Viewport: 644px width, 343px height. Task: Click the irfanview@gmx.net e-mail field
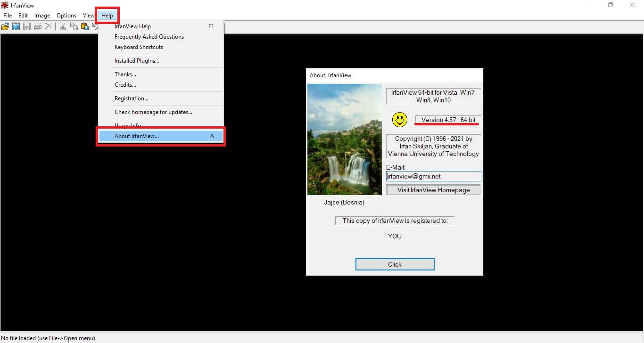(433, 176)
